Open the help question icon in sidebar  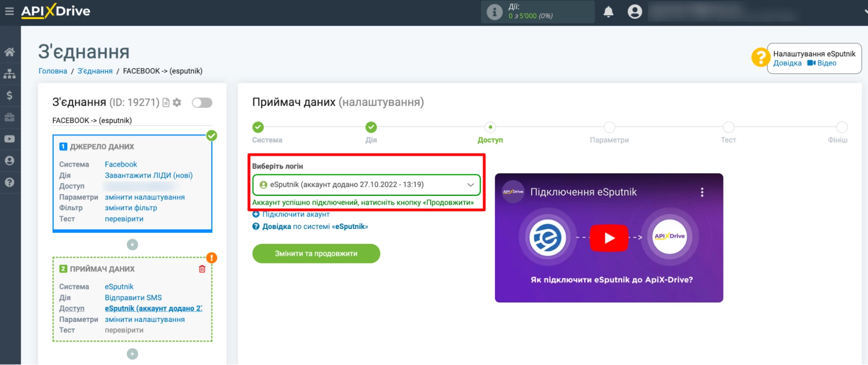click(10, 182)
